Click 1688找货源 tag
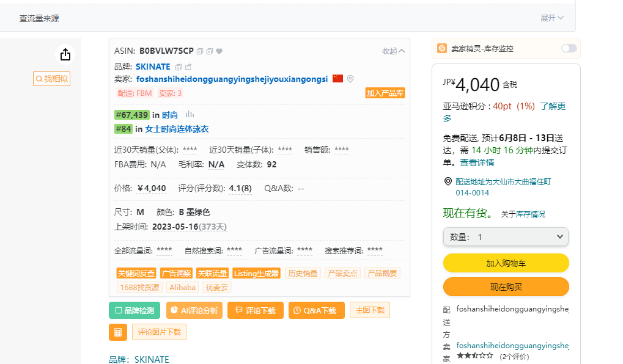This screenshot has width=623, height=364. tap(139, 288)
